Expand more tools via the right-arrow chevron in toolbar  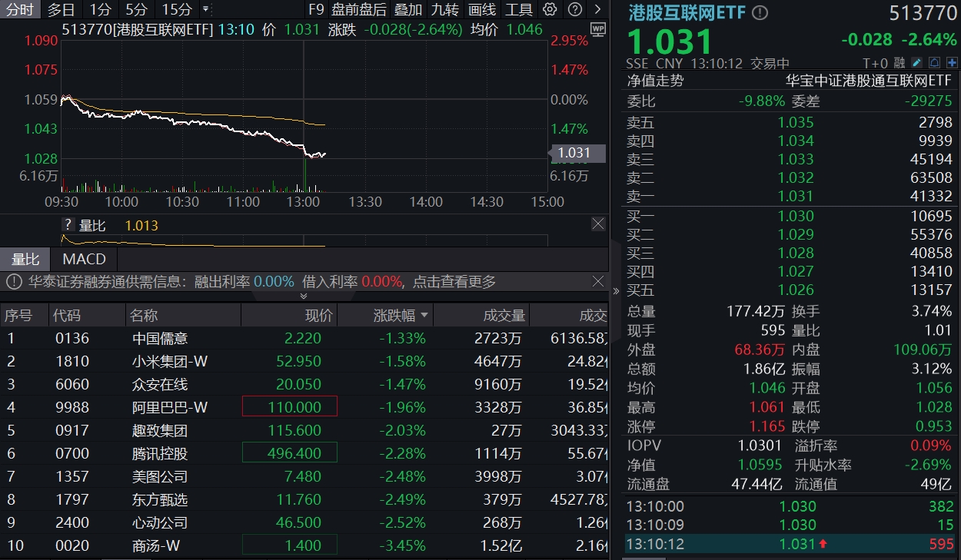point(598,10)
